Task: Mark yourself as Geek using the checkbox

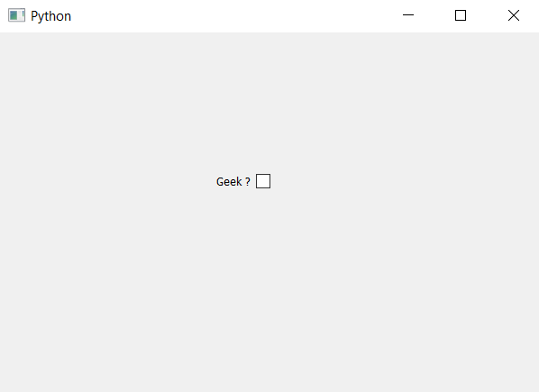Action: 263,181
